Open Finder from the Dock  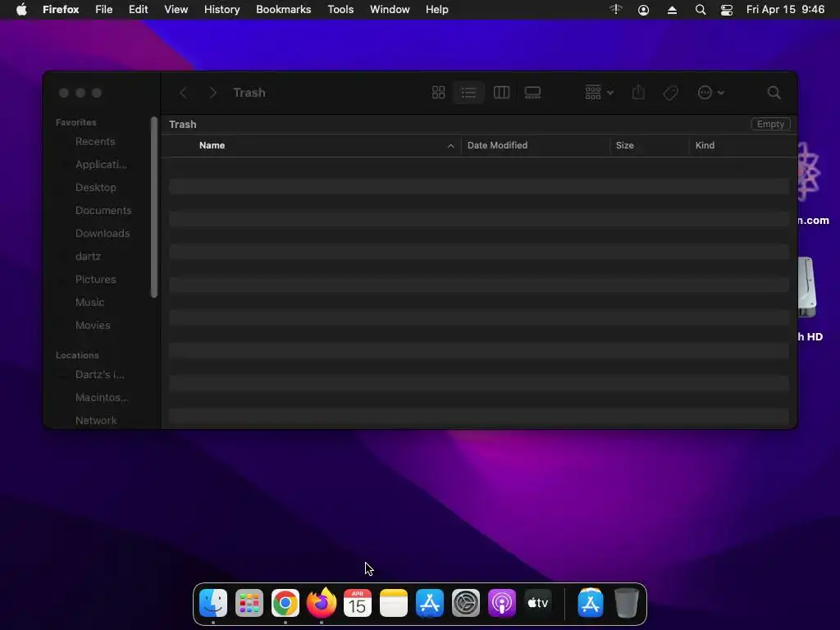213,603
